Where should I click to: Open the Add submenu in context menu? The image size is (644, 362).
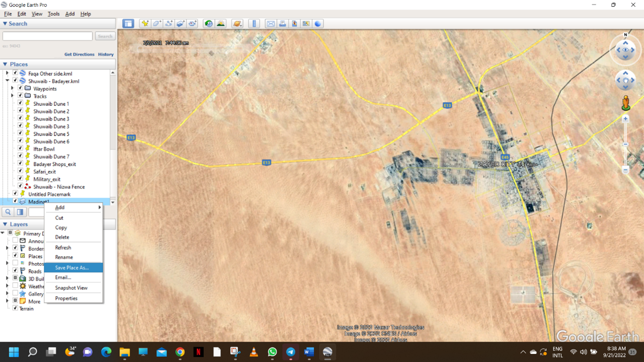tap(73, 208)
